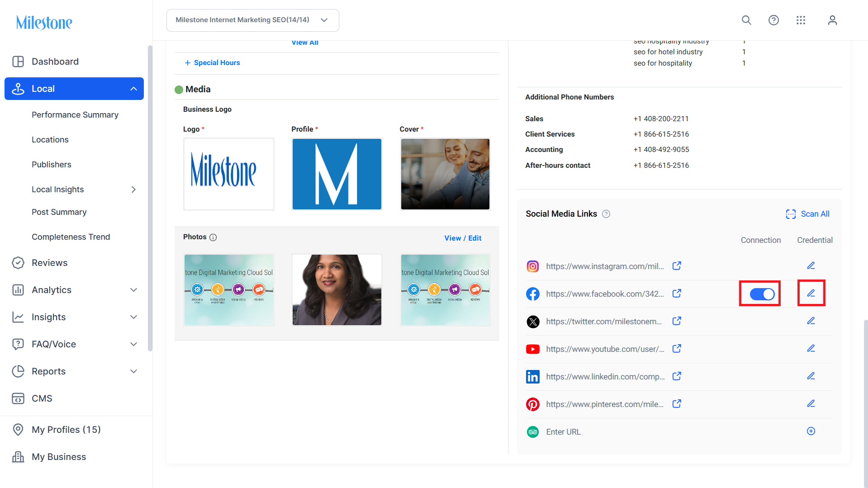Open YouTube link in new tab
The width and height of the screenshot is (868, 488).
(x=677, y=349)
